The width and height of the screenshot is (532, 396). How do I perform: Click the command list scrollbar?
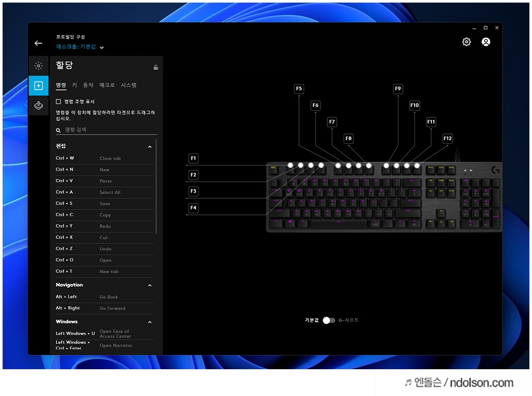(156, 187)
